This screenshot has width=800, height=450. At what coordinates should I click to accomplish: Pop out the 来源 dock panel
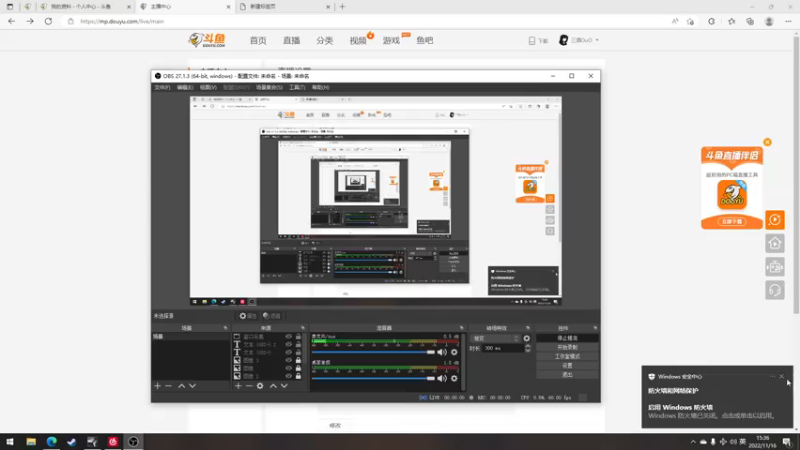click(303, 328)
